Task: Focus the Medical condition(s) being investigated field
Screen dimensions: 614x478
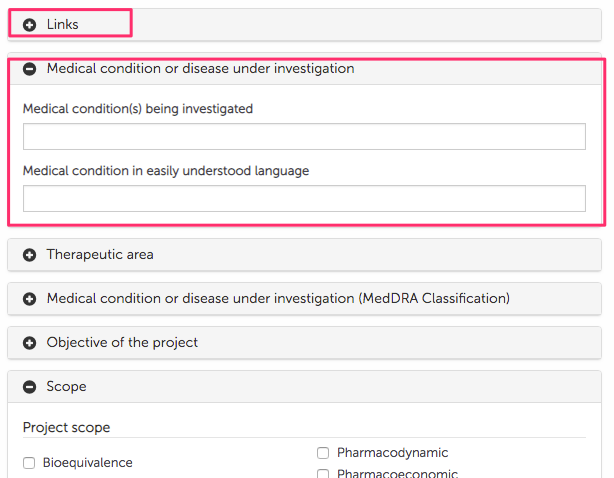Action: click(304, 137)
